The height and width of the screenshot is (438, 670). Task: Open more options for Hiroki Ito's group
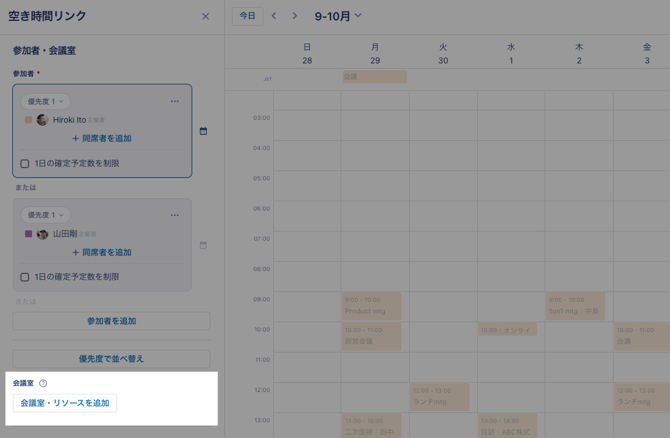tap(175, 101)
